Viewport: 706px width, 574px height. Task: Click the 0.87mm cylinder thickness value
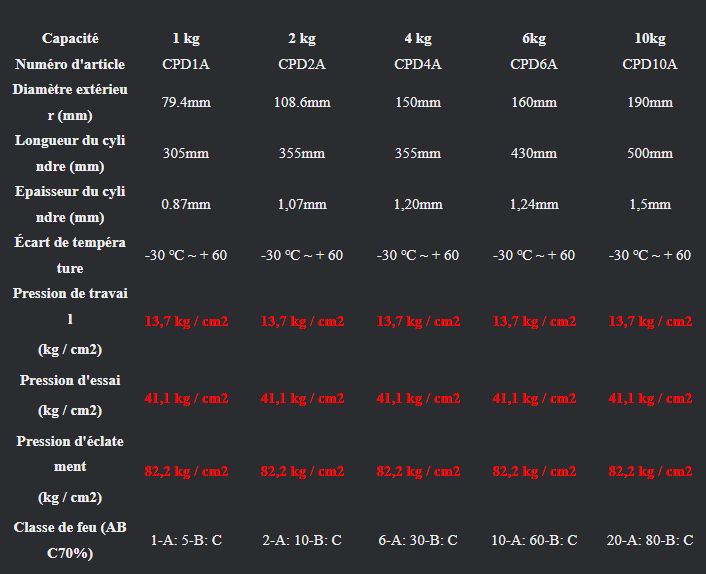click(x=186, y=204)
